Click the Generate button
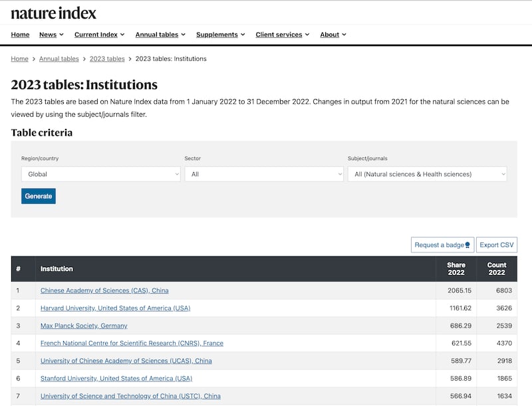 click(39, 196)
